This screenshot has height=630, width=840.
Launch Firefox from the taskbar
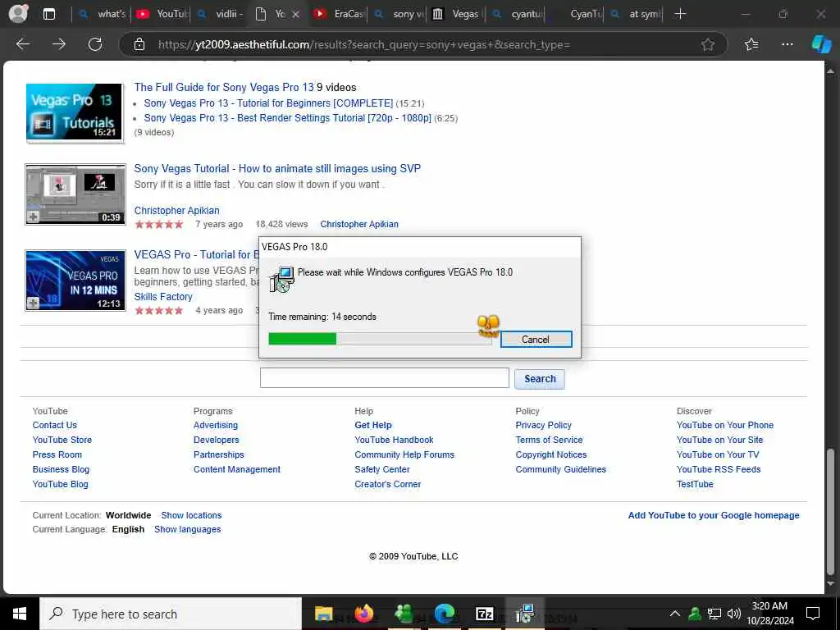pos(363,614)
